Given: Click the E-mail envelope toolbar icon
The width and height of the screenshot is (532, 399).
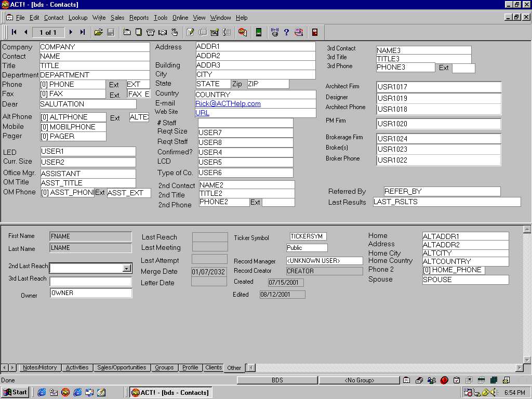Looking at the screenshot, I should click(x=215, y=32).
